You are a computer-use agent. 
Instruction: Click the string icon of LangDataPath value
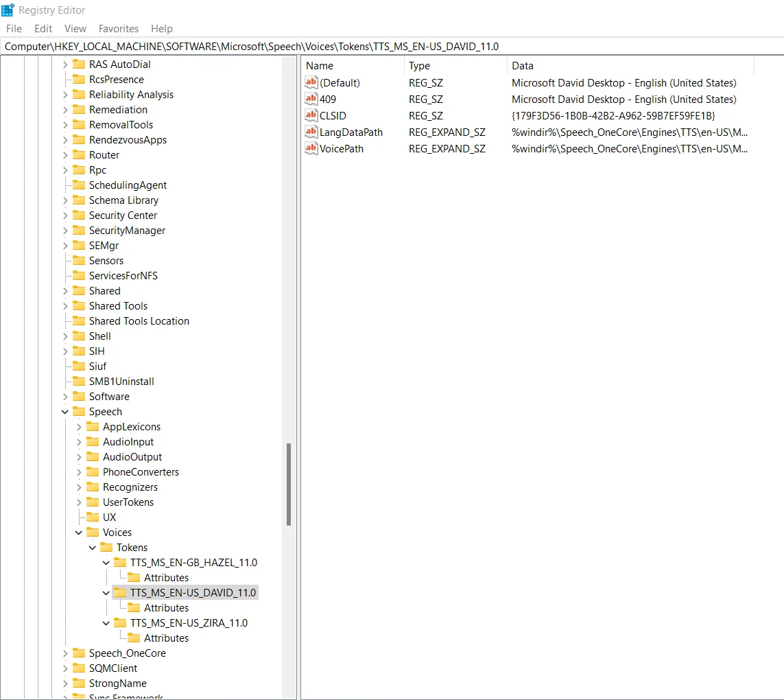tap(311, 132)
